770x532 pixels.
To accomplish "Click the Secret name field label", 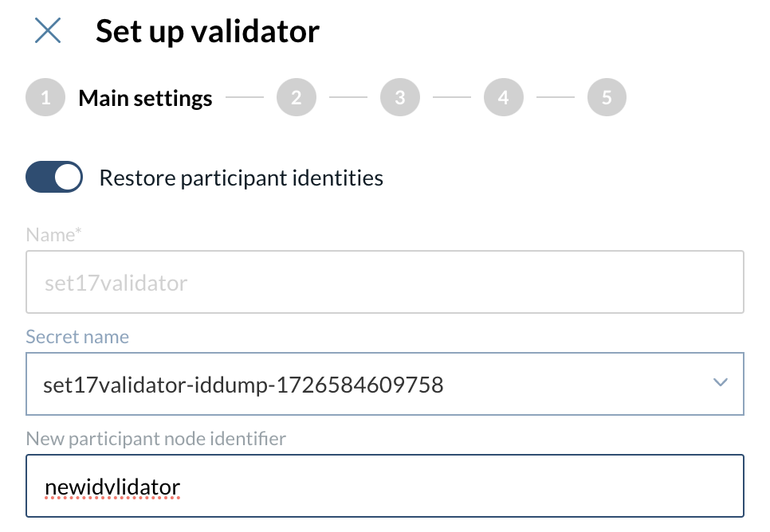I will pos(77,337).
